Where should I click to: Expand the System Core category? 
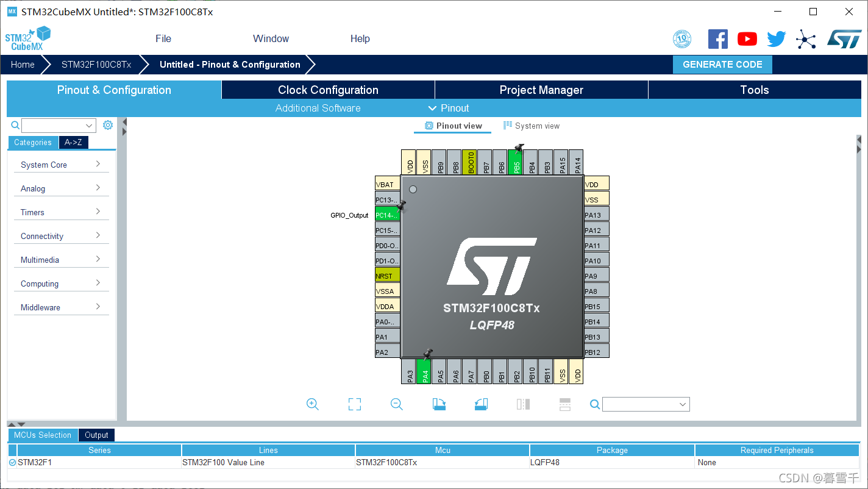pyautogui.click(x=61, y=165)
